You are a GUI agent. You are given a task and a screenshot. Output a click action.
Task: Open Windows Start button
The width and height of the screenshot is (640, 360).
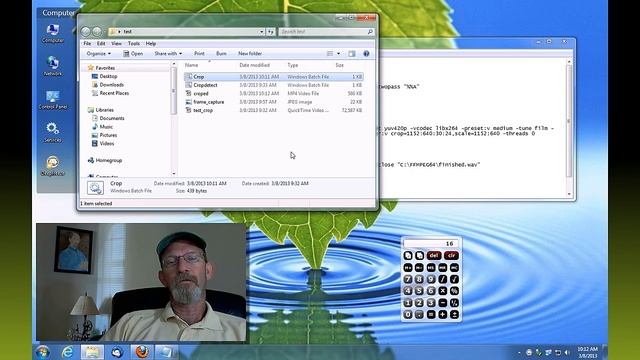pos(42,352)
